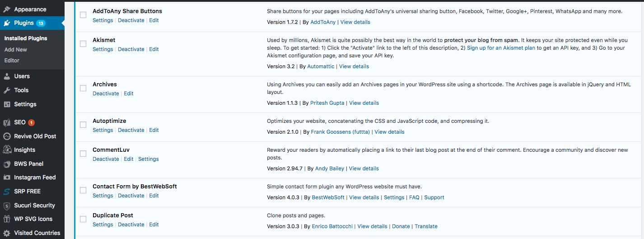Deactivate the CommentLuv plugin
The height and width of the screenshot is (239, 644).
click(x=106, y=159)
